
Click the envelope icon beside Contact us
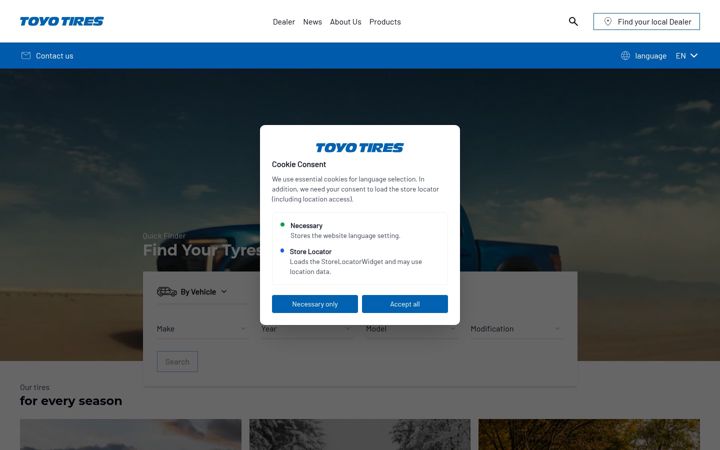[26, 56]
